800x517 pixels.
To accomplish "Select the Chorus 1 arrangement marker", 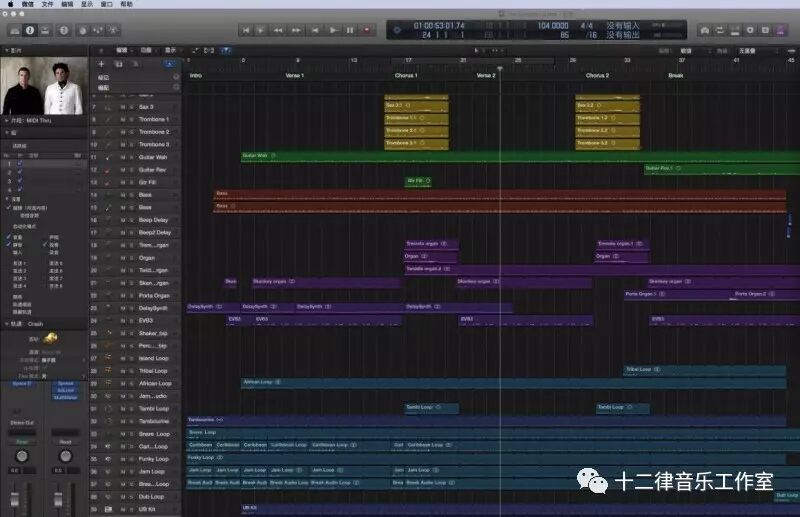I will (406, 76).
